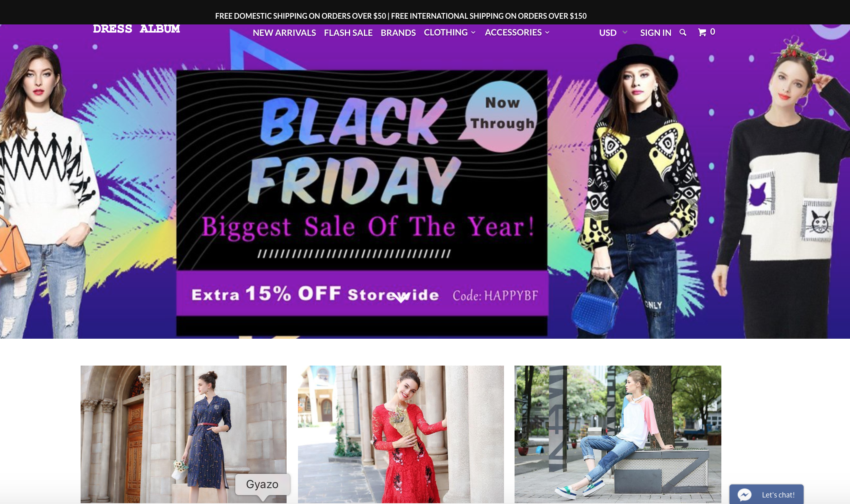
Task: Click the Dress Album logo
Action: coord(136,29)
